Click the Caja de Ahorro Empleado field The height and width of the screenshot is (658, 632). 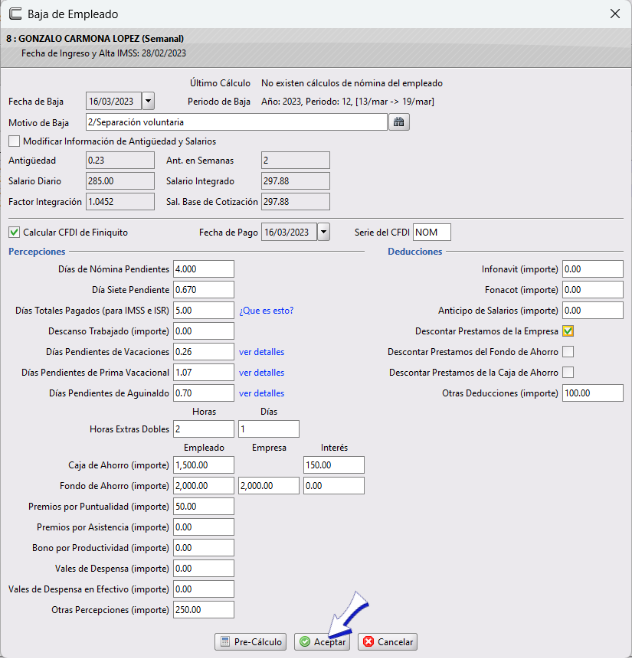pyautogui.click(x=204, y=465)
